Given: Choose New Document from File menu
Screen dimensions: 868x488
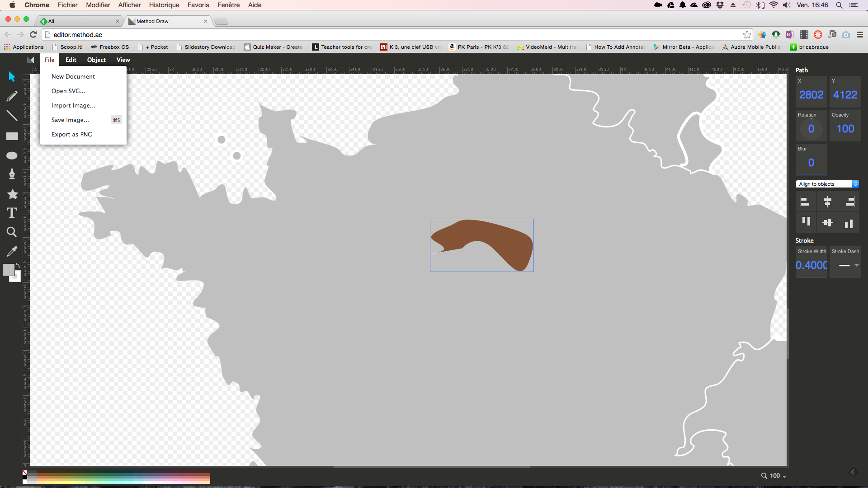Looking at the screenshot, I should pos(73,76).
